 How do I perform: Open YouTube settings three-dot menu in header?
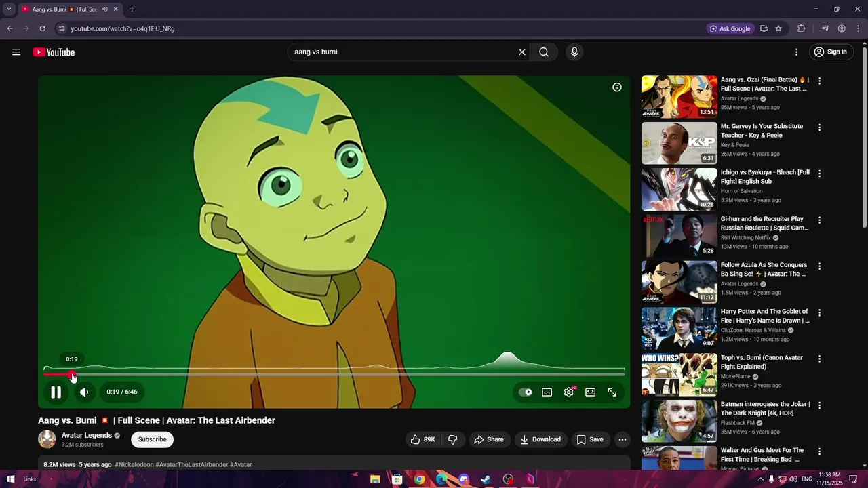pos(797,52)
